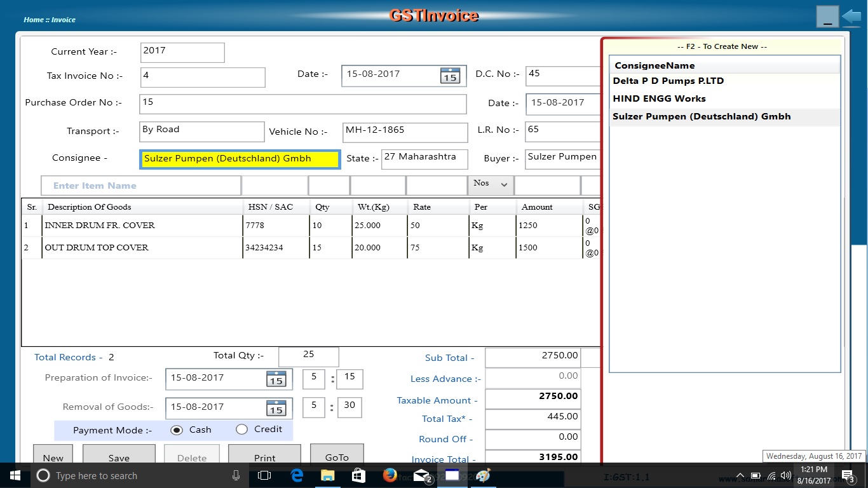Click the Buyer field
Image resolution: width=868 pixels, height=488 pixels.
pos(563,159)
